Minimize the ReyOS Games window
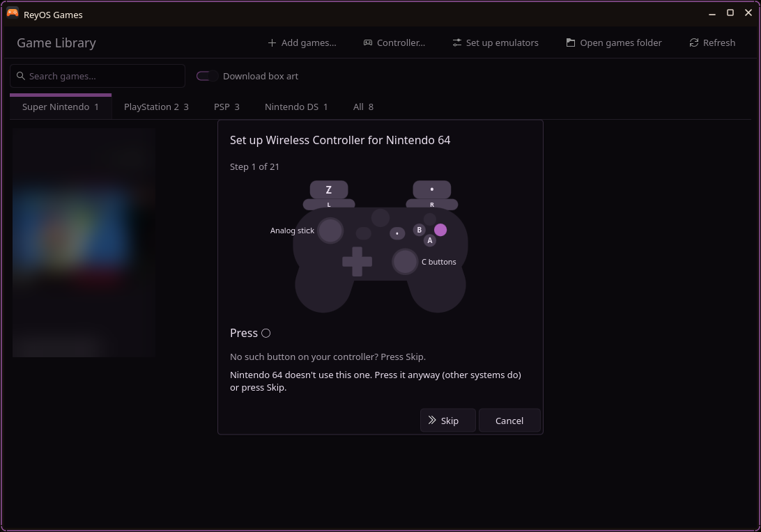The height and width of the screenshot is (532, 761). (x=712, y=13)
